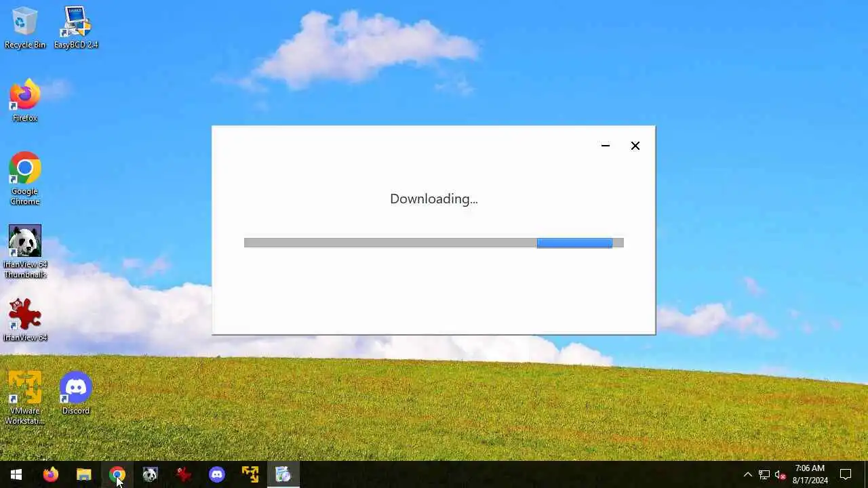Open VMware Workstation from the taskbar
The height and width of the screenshot is (488, 868).
click(250, 474)
